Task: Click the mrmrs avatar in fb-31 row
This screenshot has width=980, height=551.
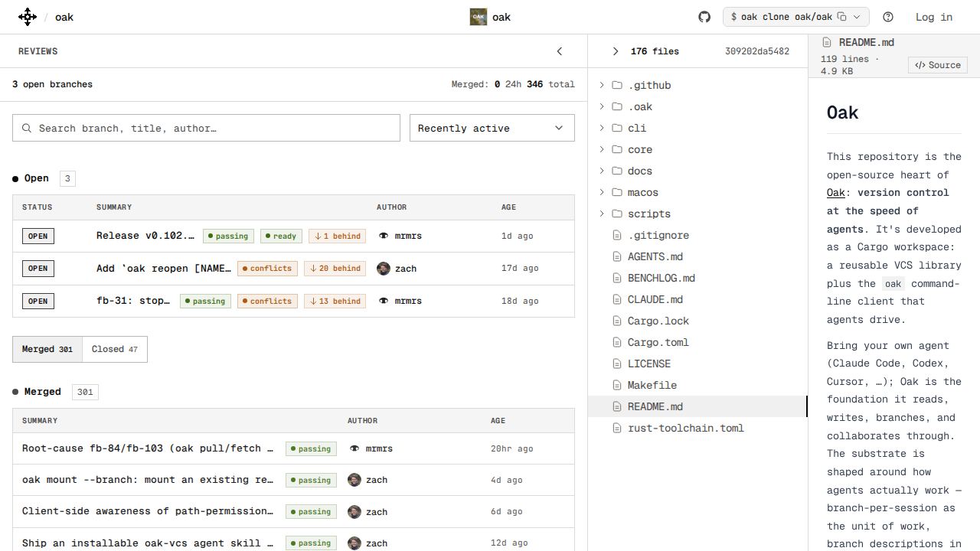Action: (384, 301)
